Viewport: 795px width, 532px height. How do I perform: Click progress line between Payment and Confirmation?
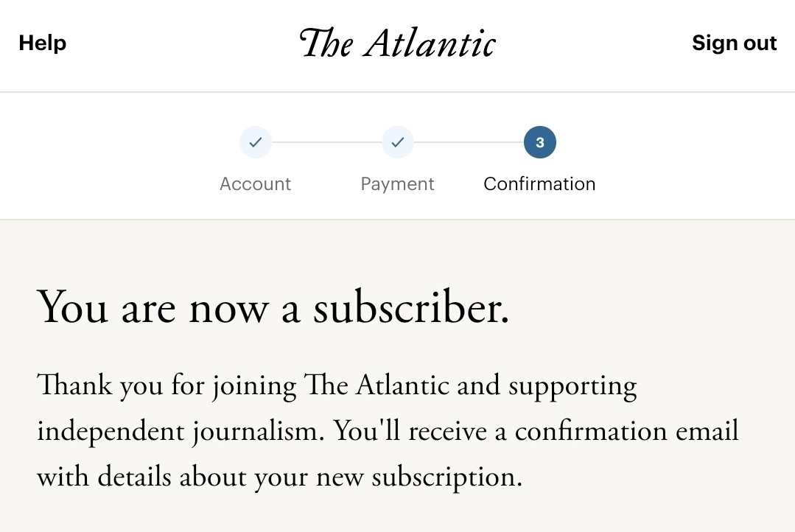point(469,142)
